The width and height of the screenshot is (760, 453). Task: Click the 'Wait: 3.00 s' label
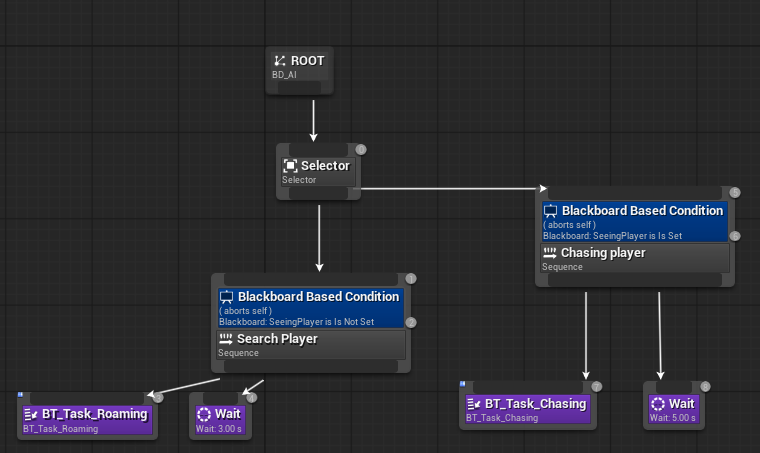(x=219, y=429)
